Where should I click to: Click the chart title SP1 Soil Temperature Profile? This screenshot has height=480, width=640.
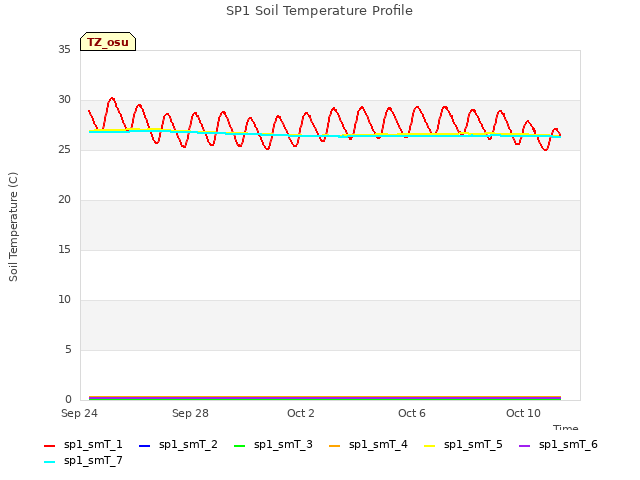tap(319, 11)
